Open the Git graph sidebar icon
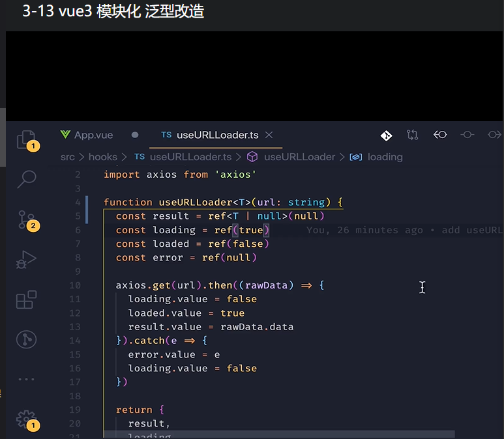Image resolution: width=504 pixels, height=439 pixels. coord(26,339)
